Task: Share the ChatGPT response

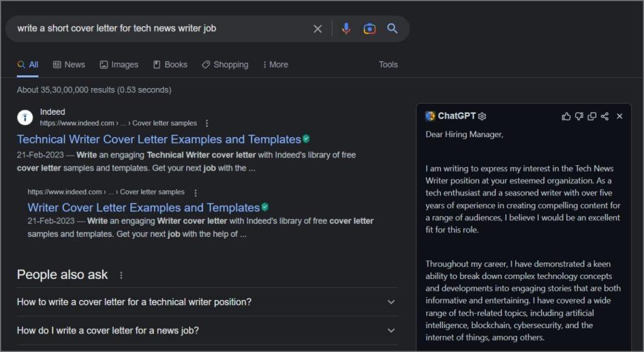Action: [604, 116]
